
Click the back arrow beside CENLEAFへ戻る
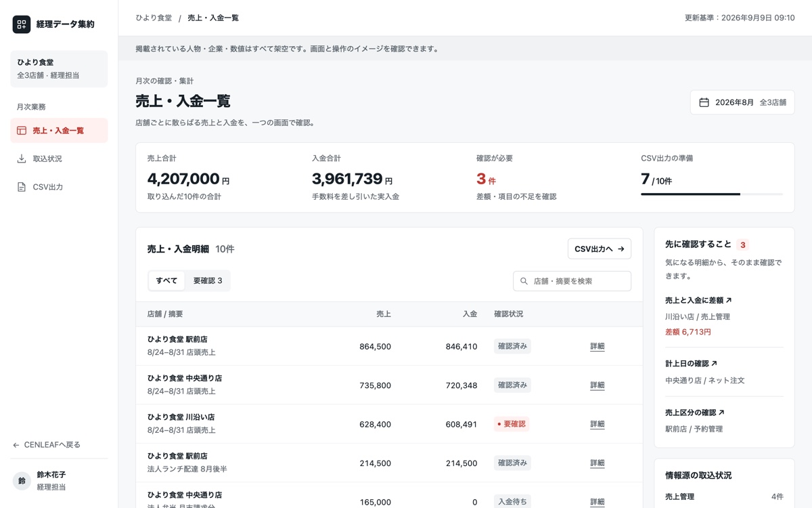coord(16,445)
